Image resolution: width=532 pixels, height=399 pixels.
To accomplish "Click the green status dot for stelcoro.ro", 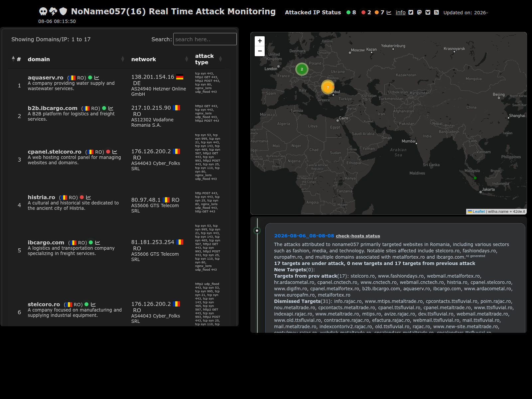I will (x=86, y=304).
